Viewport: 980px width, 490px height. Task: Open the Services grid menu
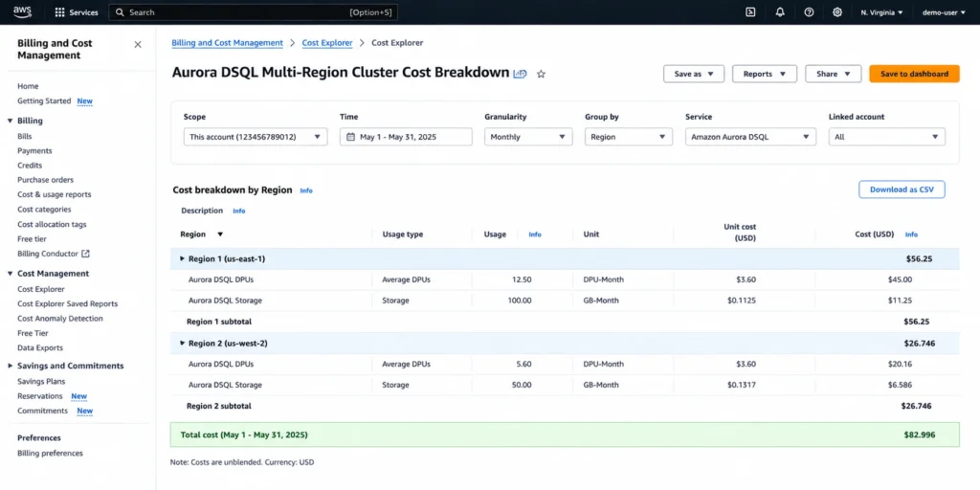click(77, 12)
